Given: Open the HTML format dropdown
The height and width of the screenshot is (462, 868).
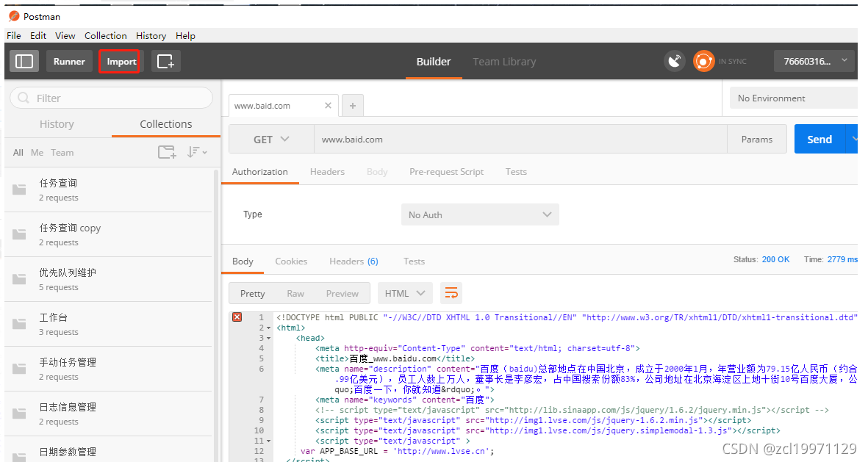Looking at the screenshot, I should tap(405, 293).
